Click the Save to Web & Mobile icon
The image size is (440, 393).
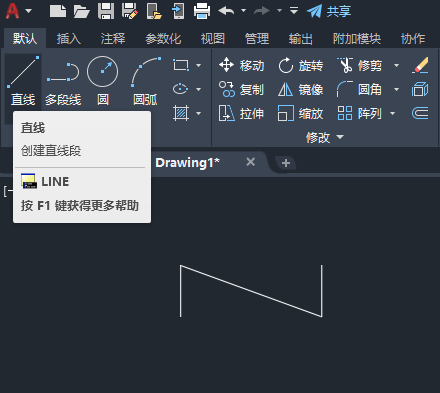pyautogui.click(x=178, y=11)
